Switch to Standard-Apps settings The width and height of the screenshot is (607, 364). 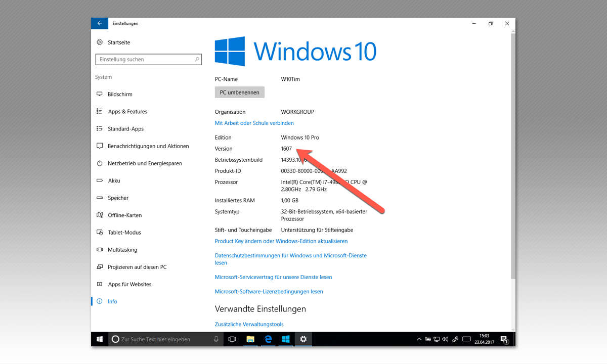coord(125,129)
